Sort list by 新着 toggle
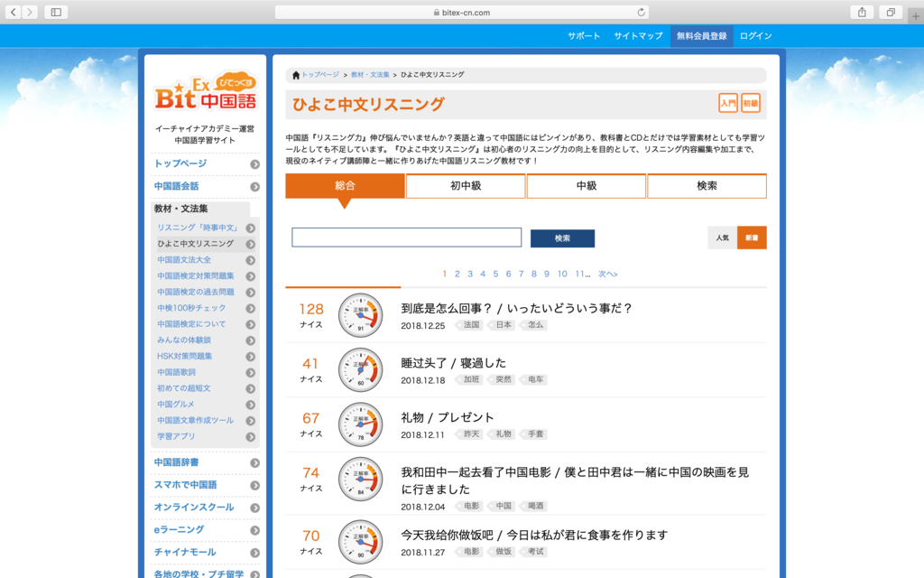Screen dimensions: 924x578 (752, 238)
